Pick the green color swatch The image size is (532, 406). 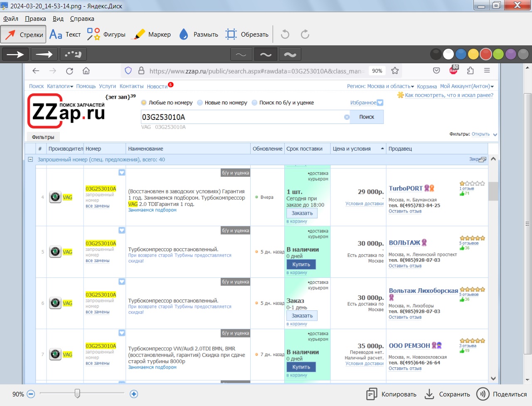click(x=498, y=54)
